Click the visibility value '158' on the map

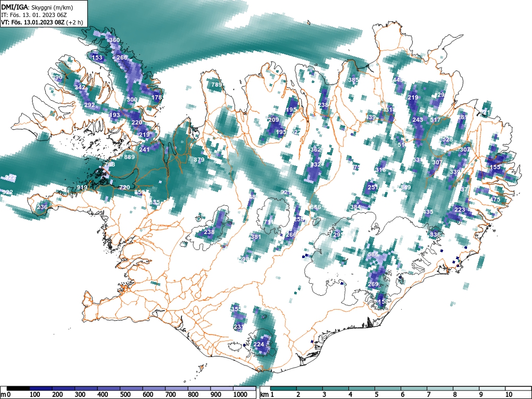(383, 302)
